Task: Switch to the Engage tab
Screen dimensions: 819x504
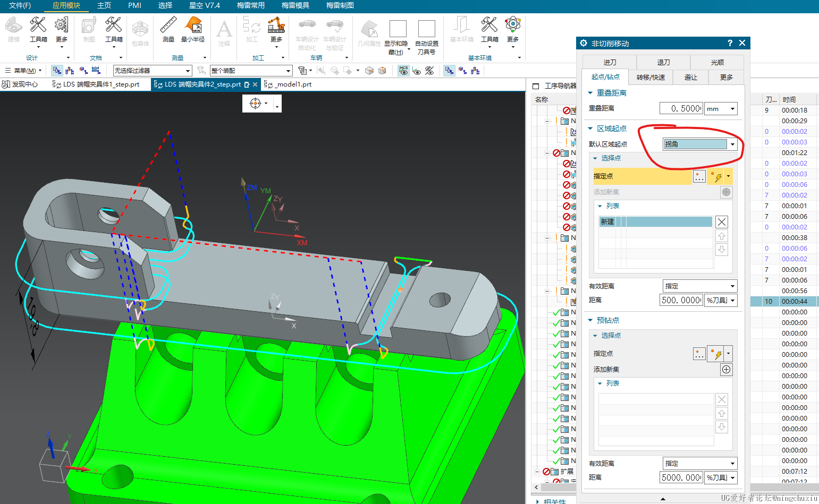Action: point(610,63)
